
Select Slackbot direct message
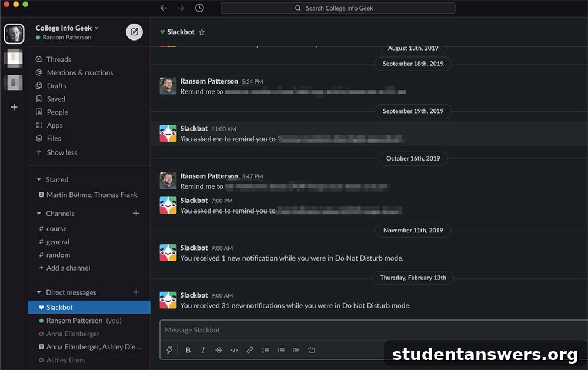(x=89, y=307)
